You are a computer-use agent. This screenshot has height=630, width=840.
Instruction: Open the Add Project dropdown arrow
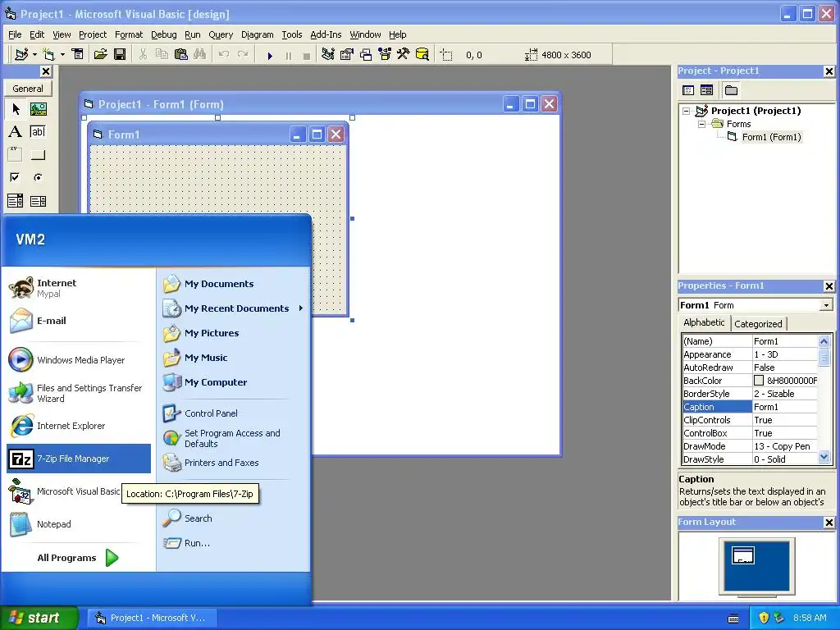point(34,55)
